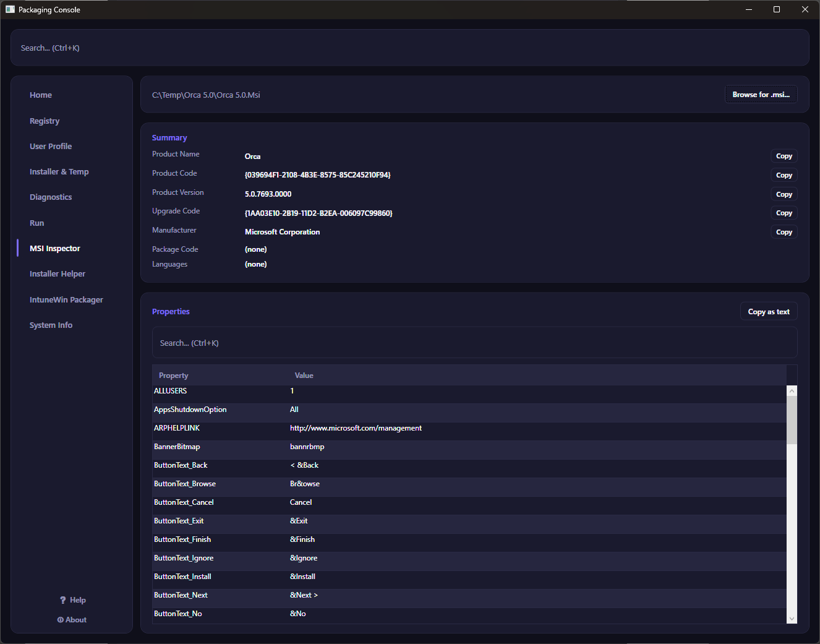The width and height of the screenshot is (820, 644).
Task: Copy the Product Name value
Action: [784, 156]
